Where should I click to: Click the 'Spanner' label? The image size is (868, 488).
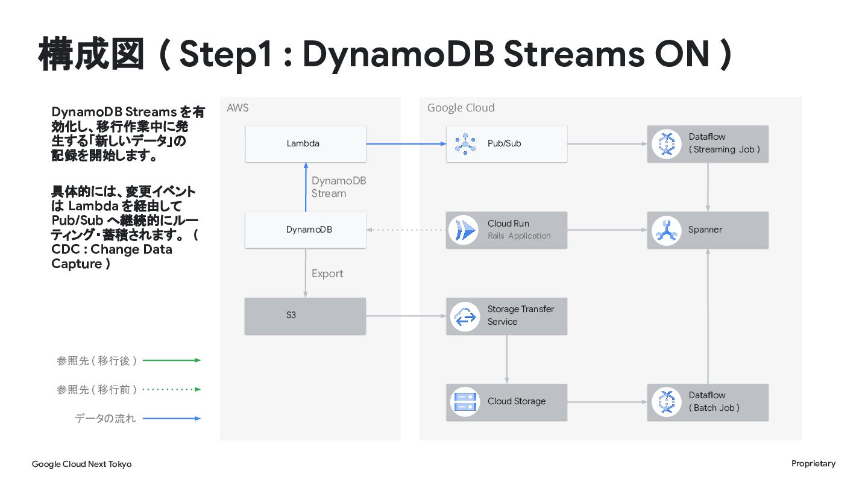(x=705, y=230)
